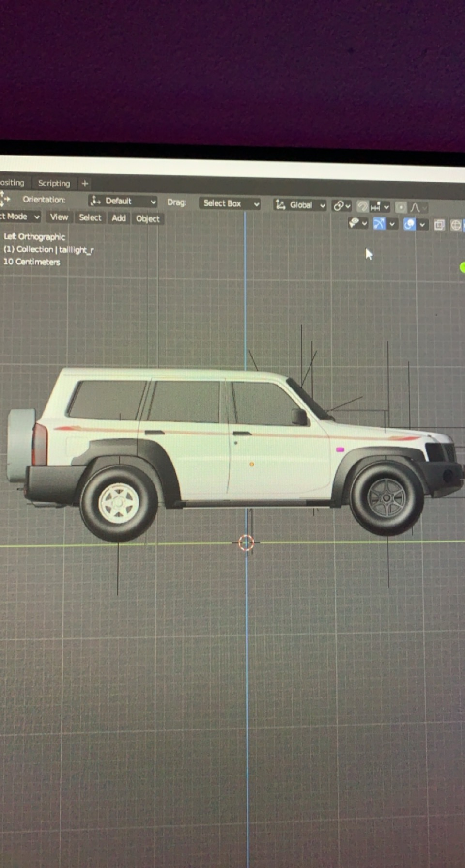
Task: Click the 3D cursor at world origin
Action: 246,542
